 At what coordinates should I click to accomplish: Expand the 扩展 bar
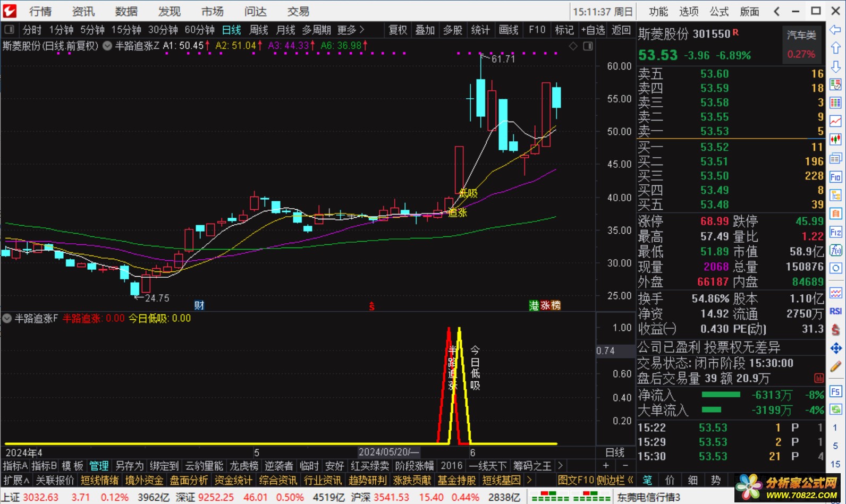16,480
